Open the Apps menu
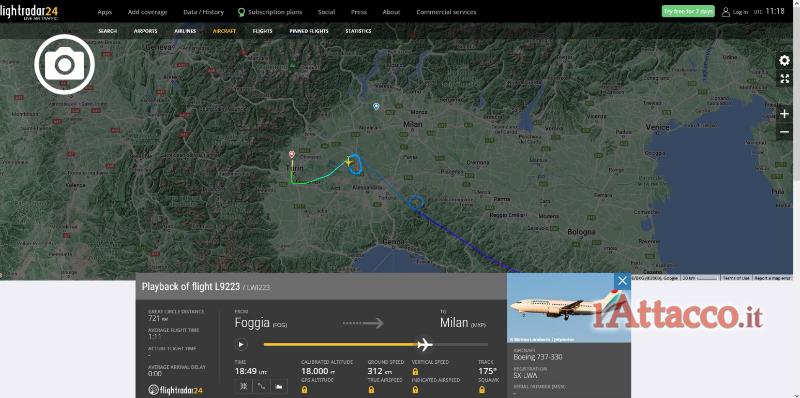The height and width of the screenshot is (398, 800). 105,12
